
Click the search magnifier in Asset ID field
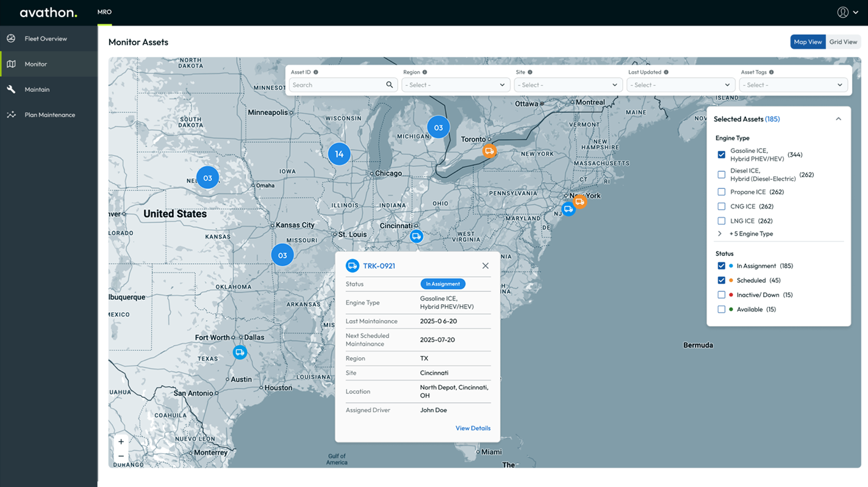[x=389, y=85]
